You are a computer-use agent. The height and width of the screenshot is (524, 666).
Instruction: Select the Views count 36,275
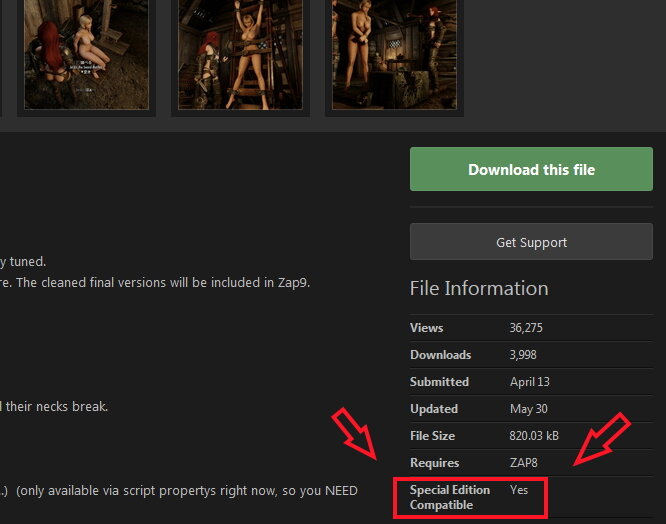coord(526,328)
